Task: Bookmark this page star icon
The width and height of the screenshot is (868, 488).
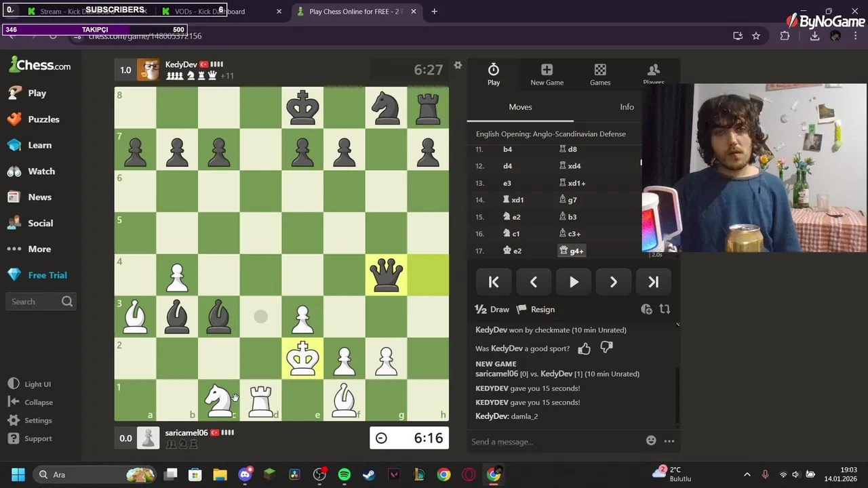Action: 756,36
